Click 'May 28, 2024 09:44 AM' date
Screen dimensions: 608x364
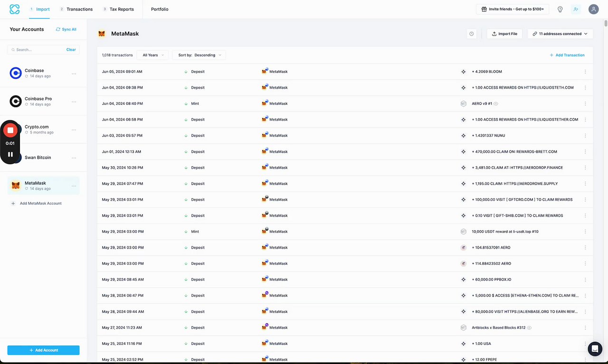click(123, 312)
